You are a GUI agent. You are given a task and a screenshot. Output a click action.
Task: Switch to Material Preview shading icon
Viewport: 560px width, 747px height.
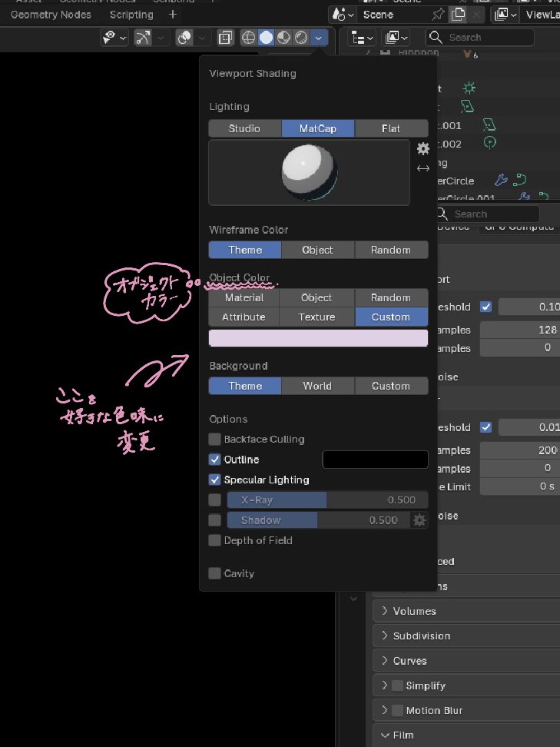click(x=283, y=38)
